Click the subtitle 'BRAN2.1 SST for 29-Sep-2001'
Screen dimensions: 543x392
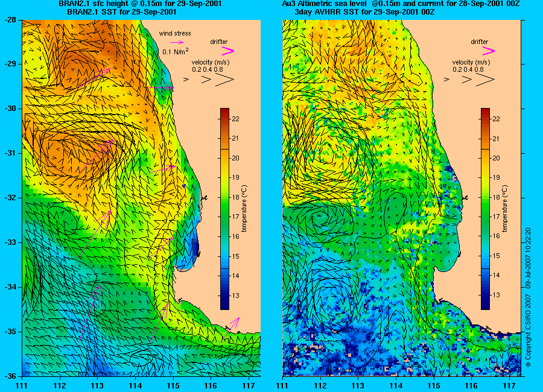point(121,12)
